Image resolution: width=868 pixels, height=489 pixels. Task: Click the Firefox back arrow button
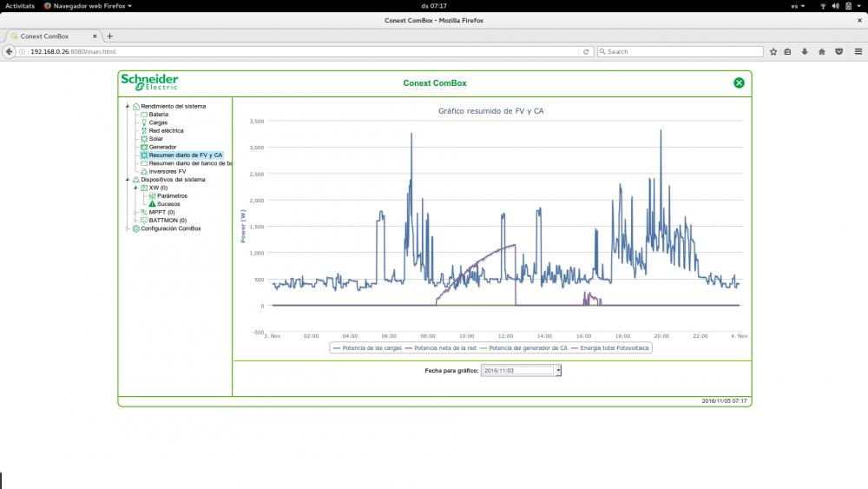click(9, 51)
